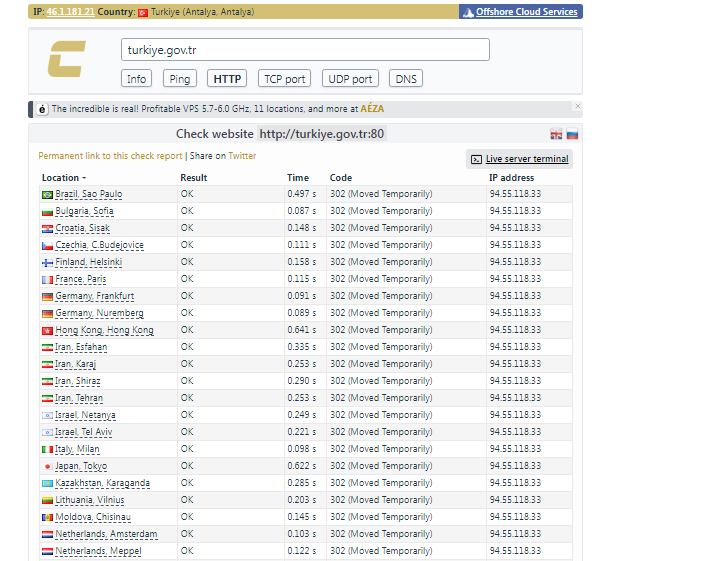Click the Croatia flag icon
The width and height of the screenshot is (705, 561).
click(x=47, y=229)
